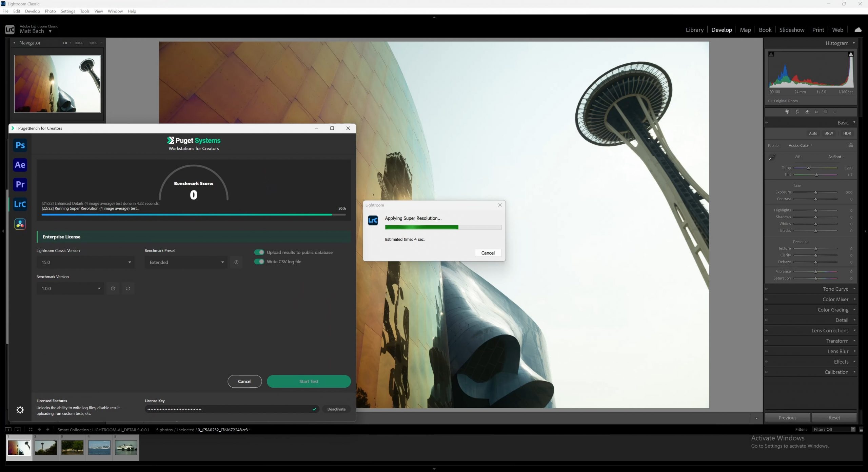The width and height of the screenshot is (868, 472).
Task: Open the Masking tool
Action: (x=825, y=112)
